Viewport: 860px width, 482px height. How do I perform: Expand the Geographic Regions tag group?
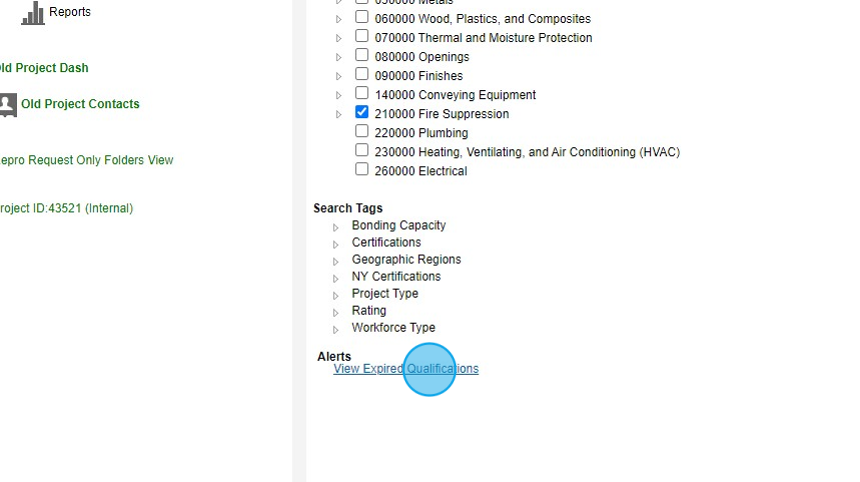[337, 261]
